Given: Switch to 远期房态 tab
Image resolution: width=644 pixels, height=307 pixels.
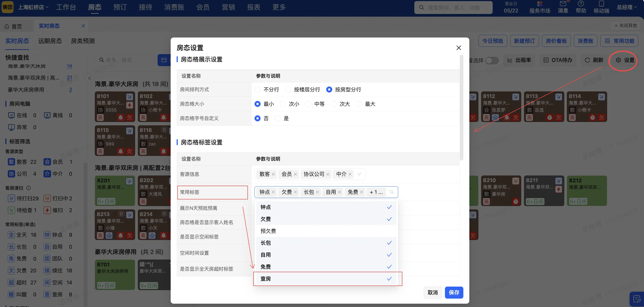Looking at the screenshot, I should click(x=50, y=41).
